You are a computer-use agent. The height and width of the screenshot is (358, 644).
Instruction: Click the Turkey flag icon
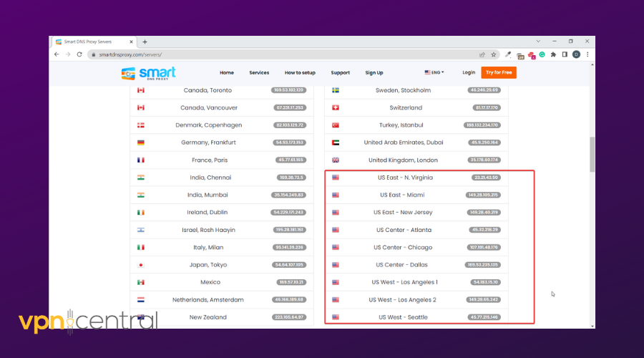pyautogui.click(x=336, y=125)
